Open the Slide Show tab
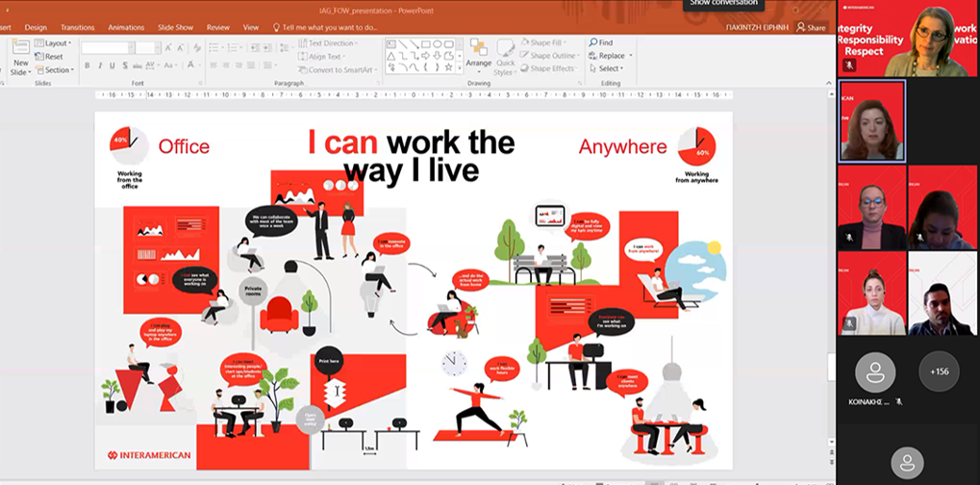 point(175,28)
